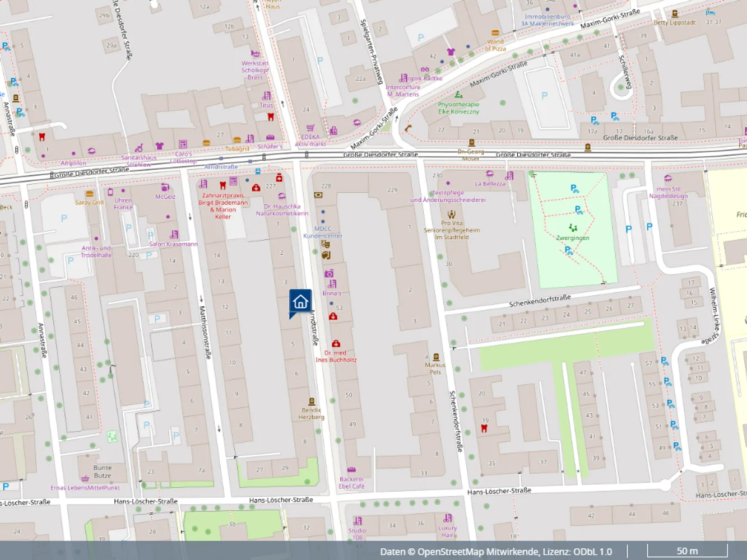Click the La Bellezza beauty salon icon

[x=490, y=174]
